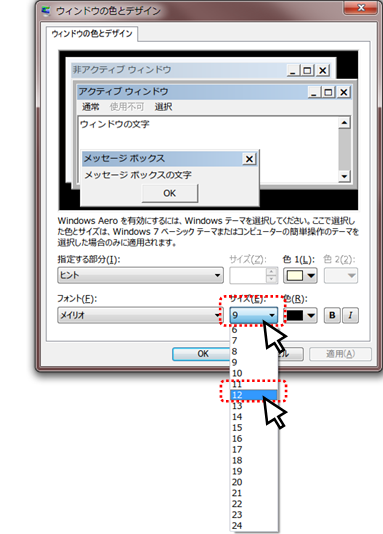383x534 pixels.
Task: Click the dialog title bar icon
Action: point(46,11)
